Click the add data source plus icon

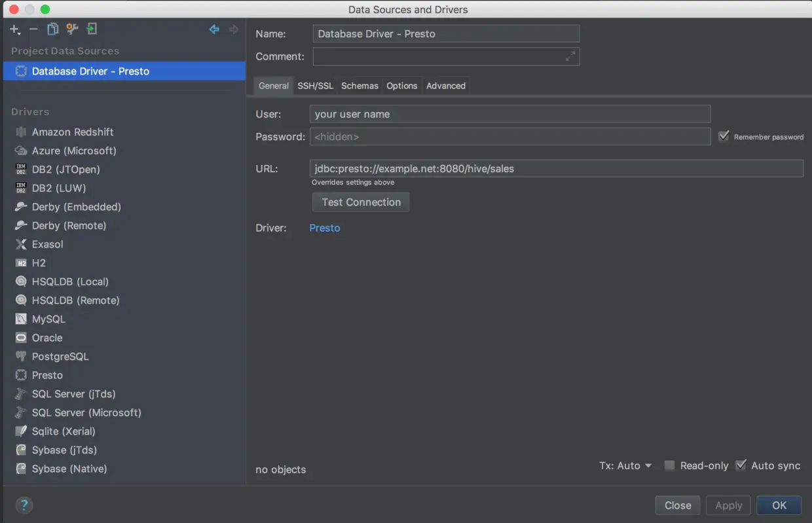15,29
